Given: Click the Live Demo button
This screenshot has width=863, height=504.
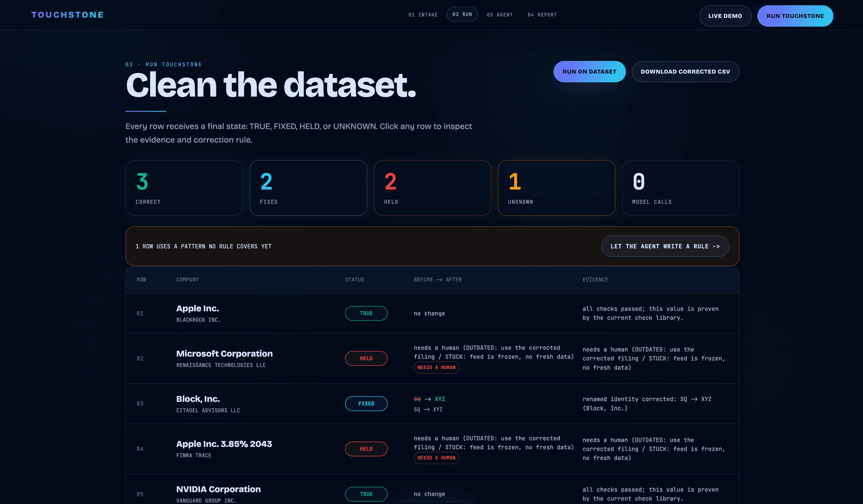Looking at the screenshot, I should click(x=725, y=16).
